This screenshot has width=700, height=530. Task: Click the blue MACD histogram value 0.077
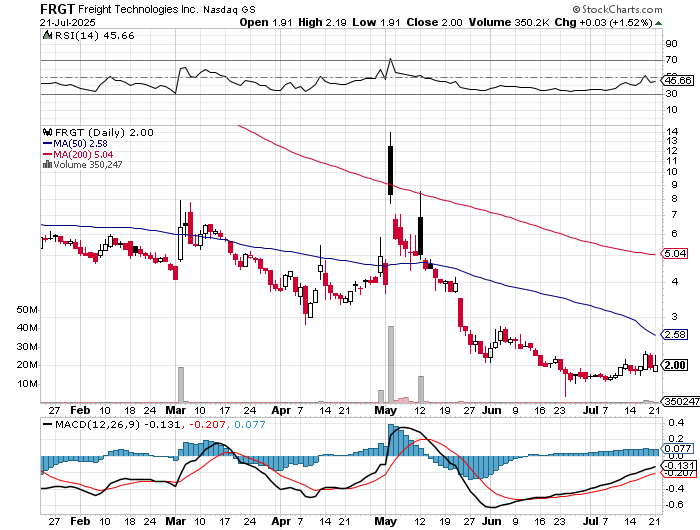point(250,424)
